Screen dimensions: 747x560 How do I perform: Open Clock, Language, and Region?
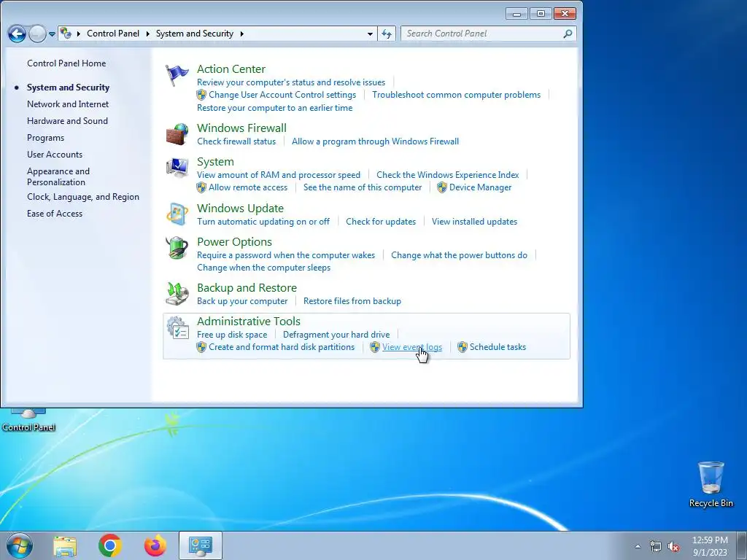pos(83,197)
